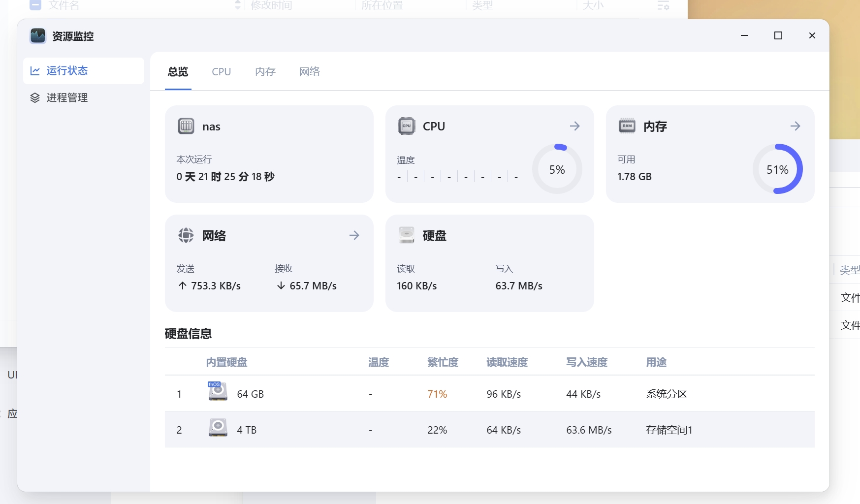
Task: Sort by 文件名 arrows in background window
Action: pyautogui.click(x=238, y=5)
